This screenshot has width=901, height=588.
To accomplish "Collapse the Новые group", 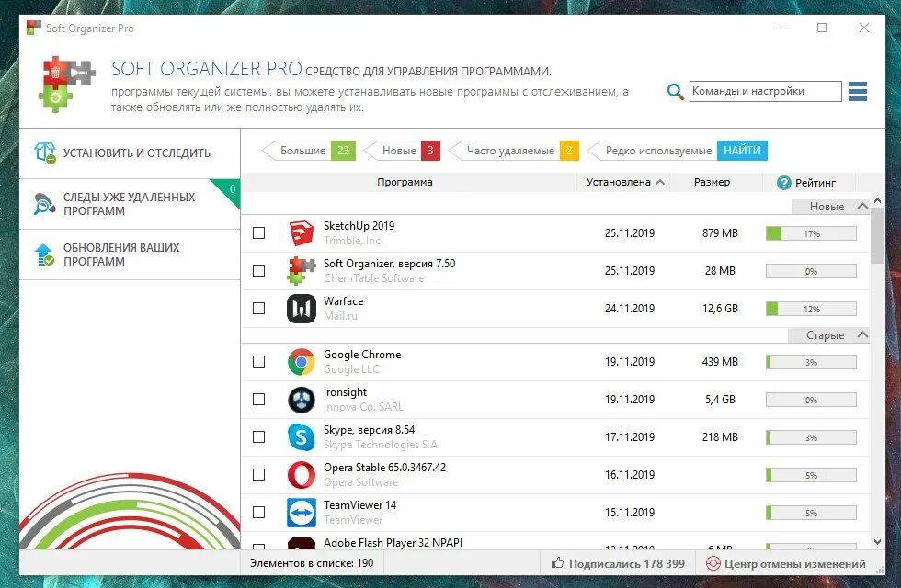I will click(862, 206).
